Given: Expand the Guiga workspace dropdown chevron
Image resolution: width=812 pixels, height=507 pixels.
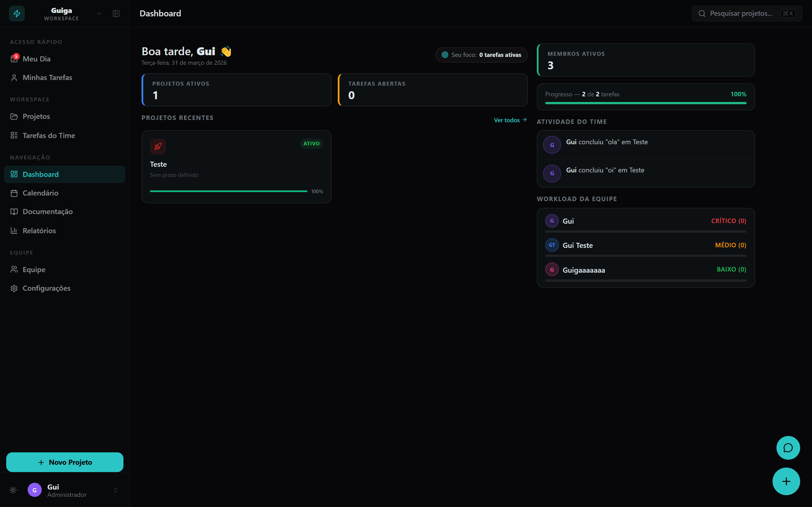Looking at the screenshot, I should (99, 14).
